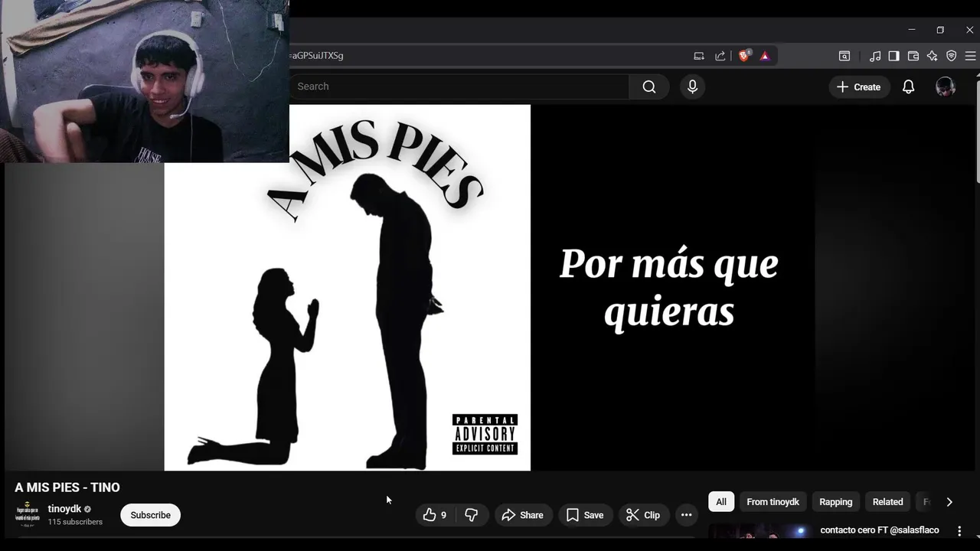The width and height of the screenshot is (980, 551).
Task: Click the Share button
Action: coord(523,515)
